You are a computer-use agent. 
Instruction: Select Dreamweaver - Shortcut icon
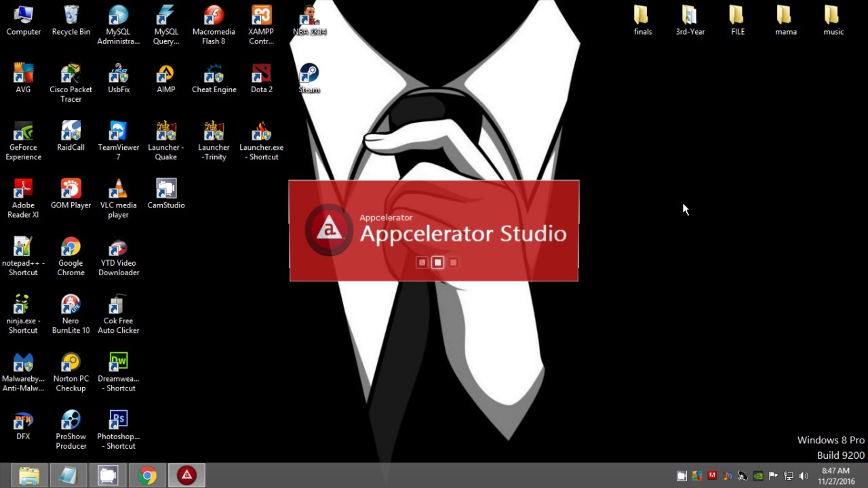[119, 372]
